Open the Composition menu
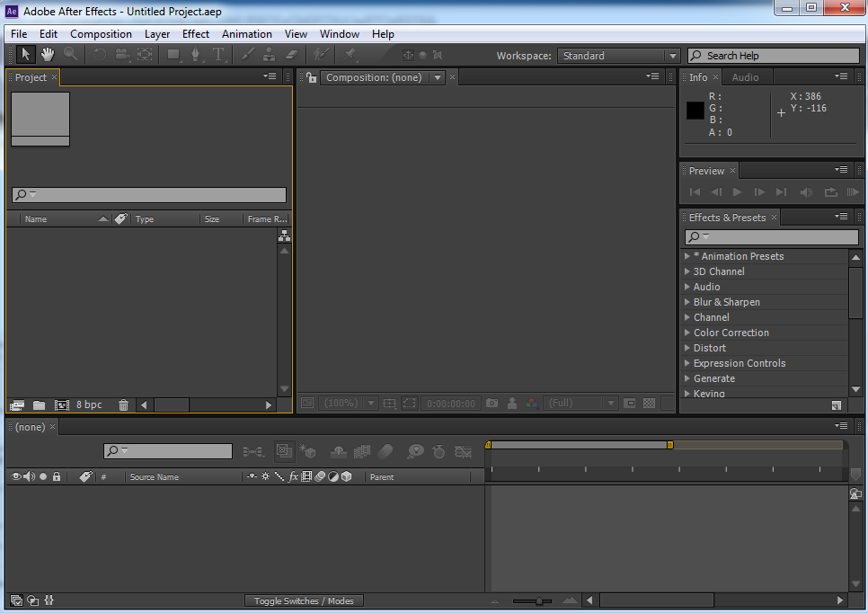The width and height of the screenshot is (868, 613). coord(101,34)
